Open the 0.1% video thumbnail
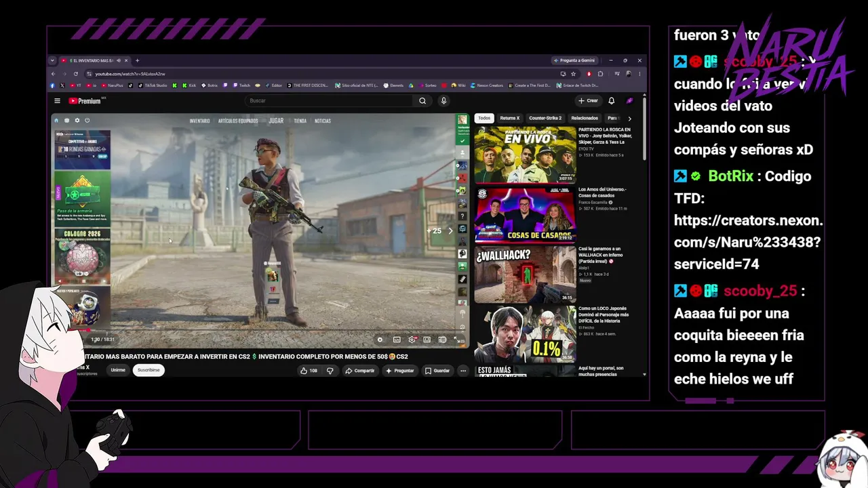This screenshot has width=868, height=488. pos(525,334)
